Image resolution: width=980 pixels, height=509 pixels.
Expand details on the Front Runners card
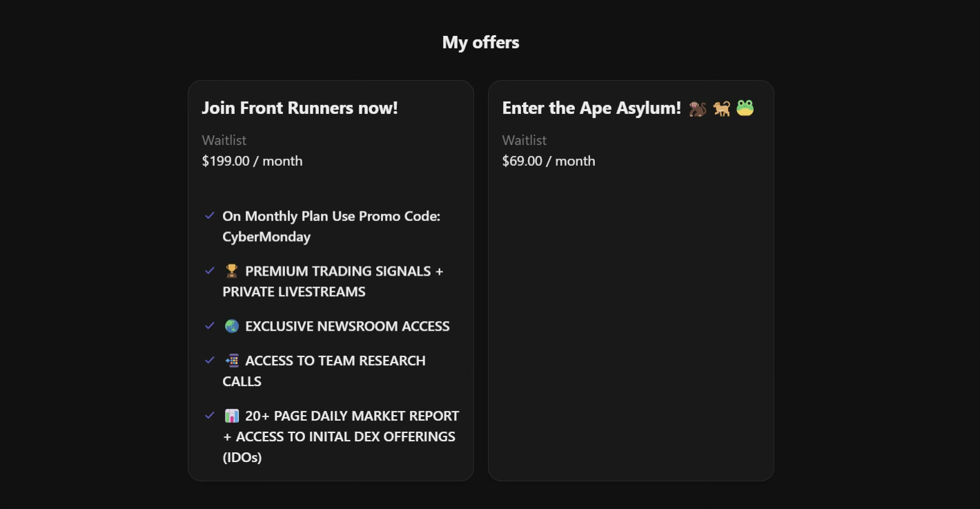click(x=331, y=280)
